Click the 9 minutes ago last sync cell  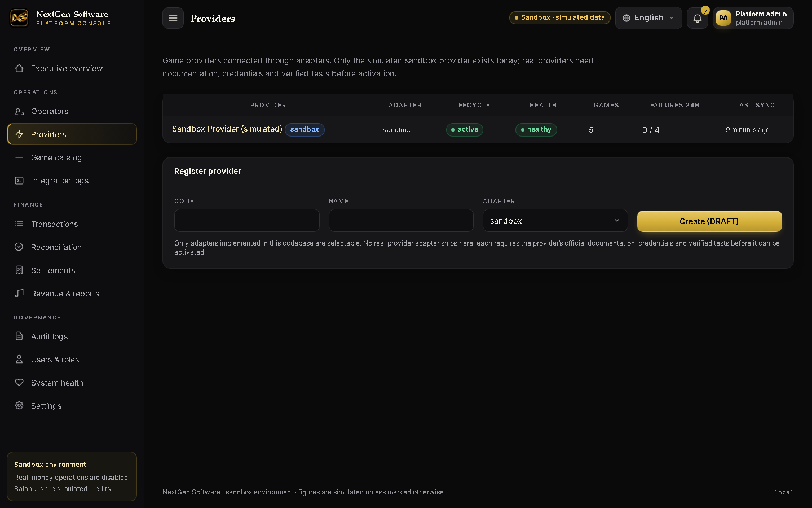click(x=748, y=130)
